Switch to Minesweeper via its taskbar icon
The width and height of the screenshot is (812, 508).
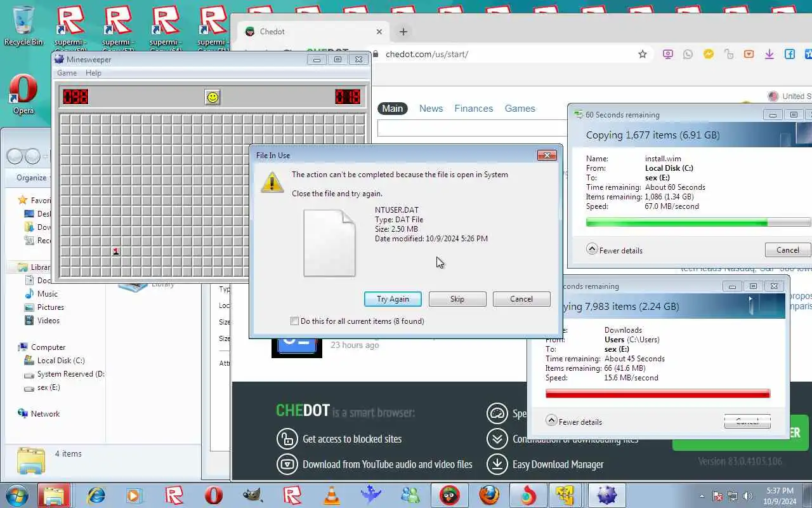[x=607, y=495]
